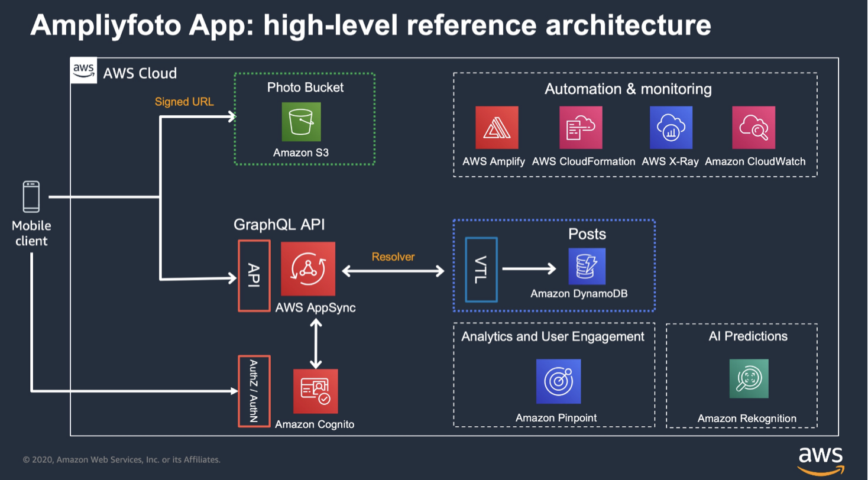Click the 'Amazon CloudWatch' caption

coord(755,161)
